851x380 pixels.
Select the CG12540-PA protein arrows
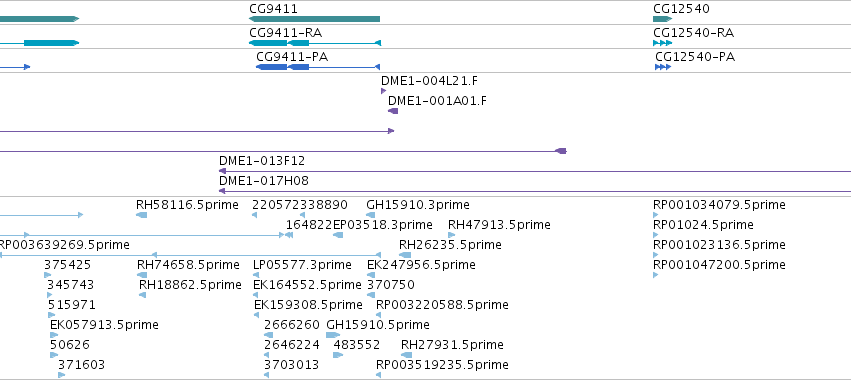click(663, 67)
